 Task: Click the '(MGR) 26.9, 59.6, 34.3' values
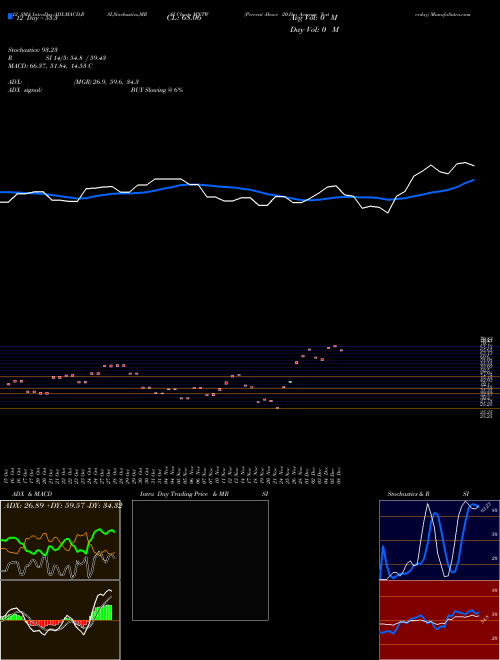pyautogui.click(x=106, y=82)
